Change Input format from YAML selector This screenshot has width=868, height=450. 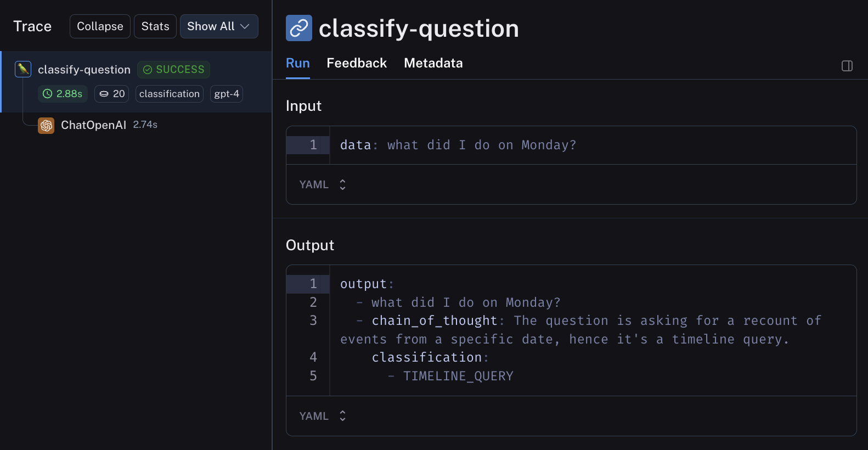point(323,184)
